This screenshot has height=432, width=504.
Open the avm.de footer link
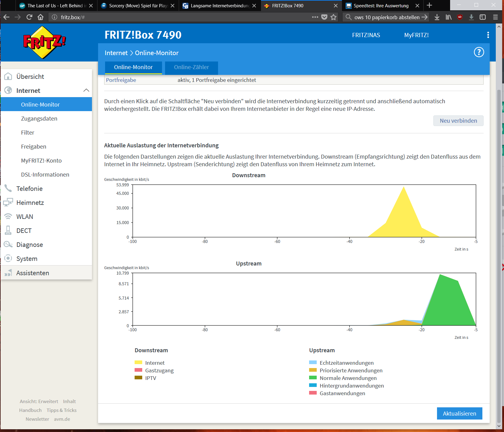(x=62, y=419)
